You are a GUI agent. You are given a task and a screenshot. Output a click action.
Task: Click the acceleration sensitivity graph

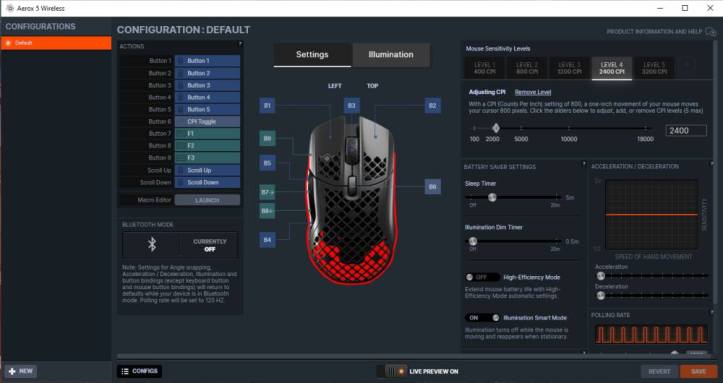click(652, 215)
